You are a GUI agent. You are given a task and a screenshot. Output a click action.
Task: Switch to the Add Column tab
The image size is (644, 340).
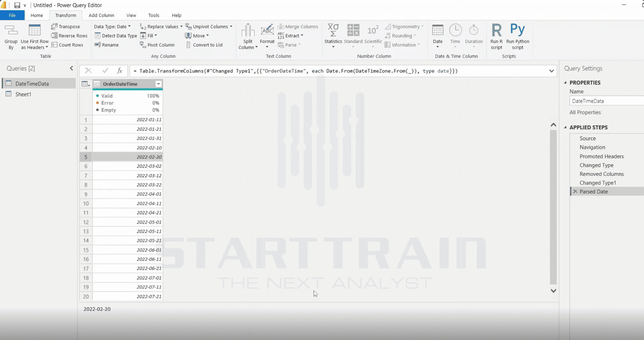101,15
